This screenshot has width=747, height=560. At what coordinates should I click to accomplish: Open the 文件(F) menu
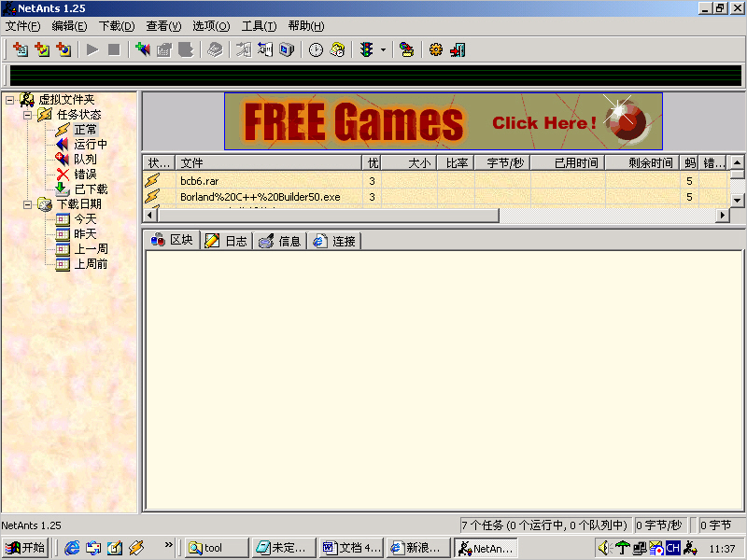point(22,26)
